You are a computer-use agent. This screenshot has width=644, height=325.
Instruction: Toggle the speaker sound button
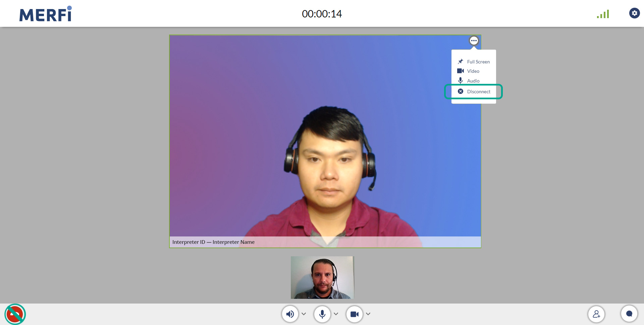click(x=290, y=314)
